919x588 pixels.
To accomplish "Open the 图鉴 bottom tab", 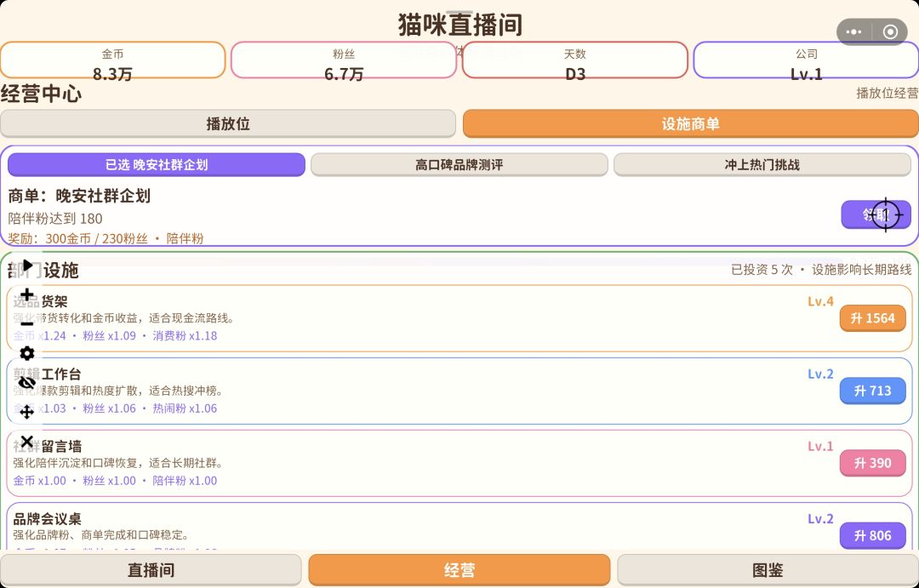I will pos(768,570).
